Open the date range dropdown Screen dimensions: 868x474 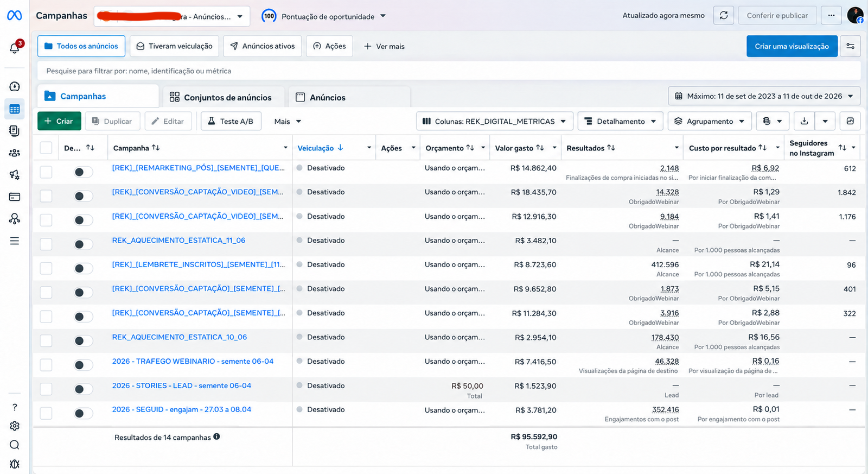764,96
